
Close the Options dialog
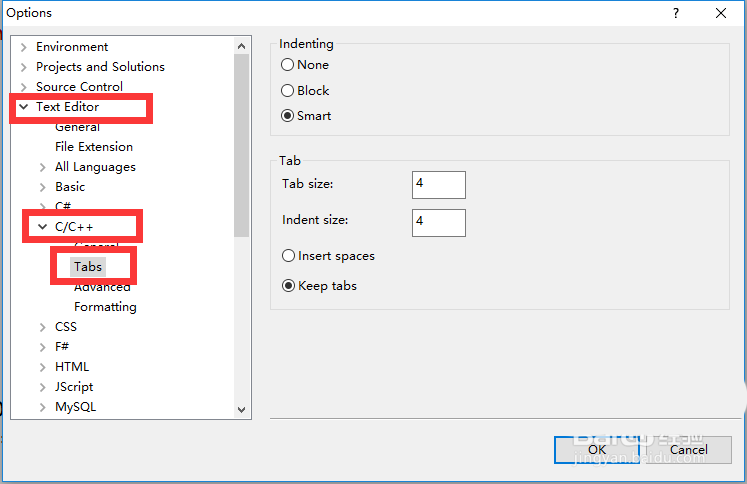(x=721, y=13)
